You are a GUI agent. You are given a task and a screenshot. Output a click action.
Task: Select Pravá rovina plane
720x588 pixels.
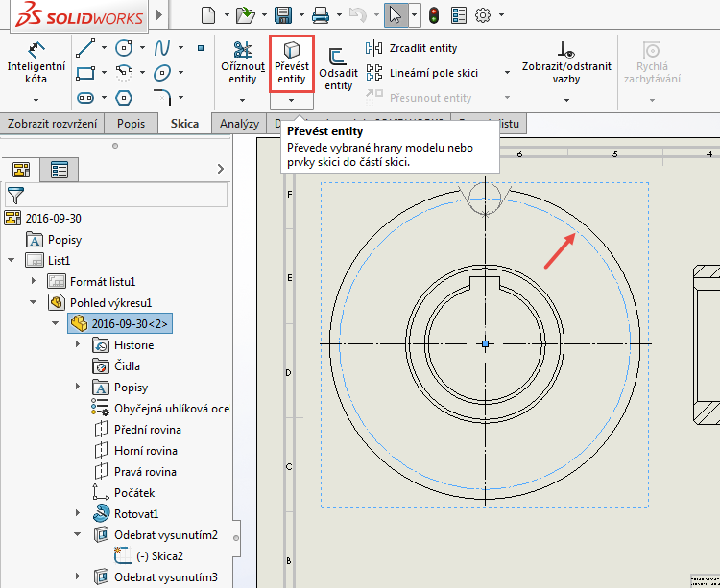click(x=135, y=472)
